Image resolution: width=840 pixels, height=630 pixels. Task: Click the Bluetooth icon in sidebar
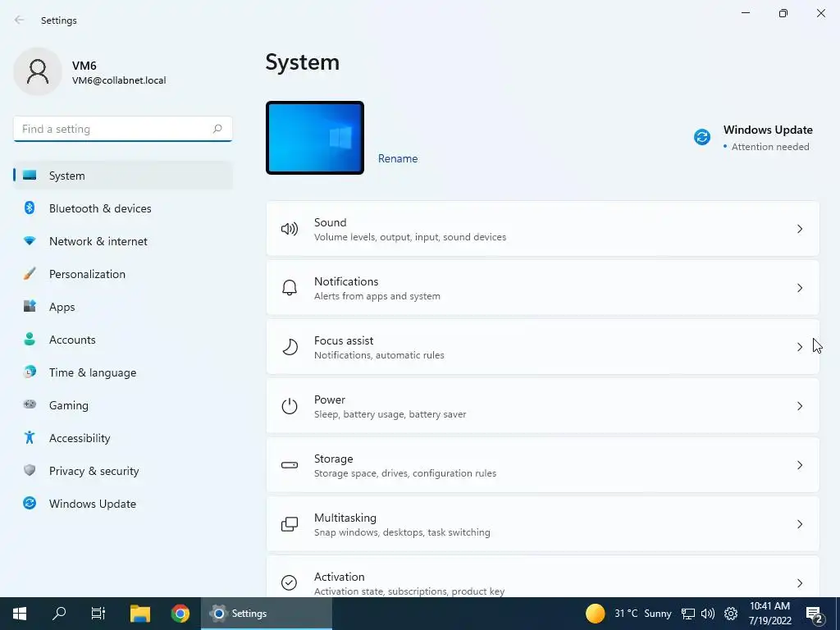[x=30, y=208]
